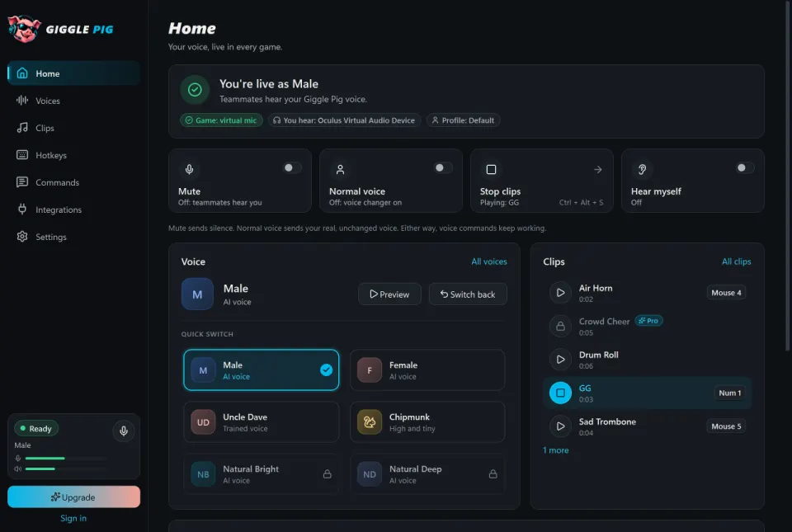The image size is (792, 532).
Task: Toggle the Normal voice switch
Action: pyautogui.click(x=443, y=167)
